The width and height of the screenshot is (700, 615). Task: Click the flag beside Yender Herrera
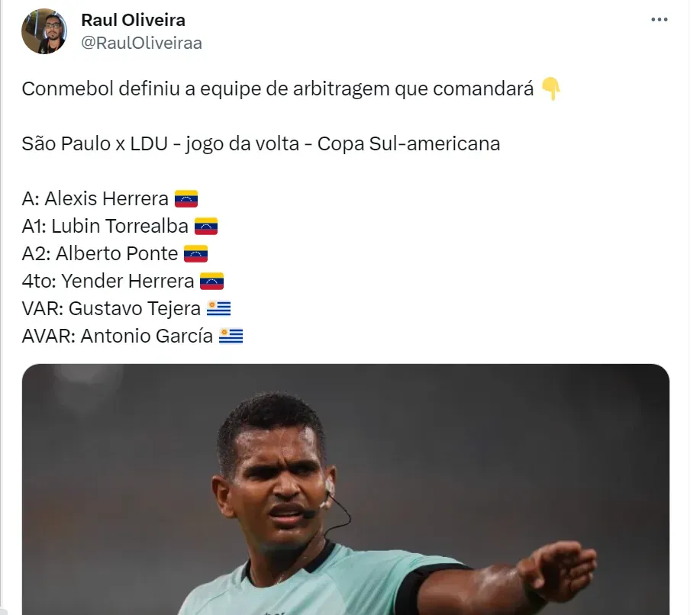[x=211, y=282]
